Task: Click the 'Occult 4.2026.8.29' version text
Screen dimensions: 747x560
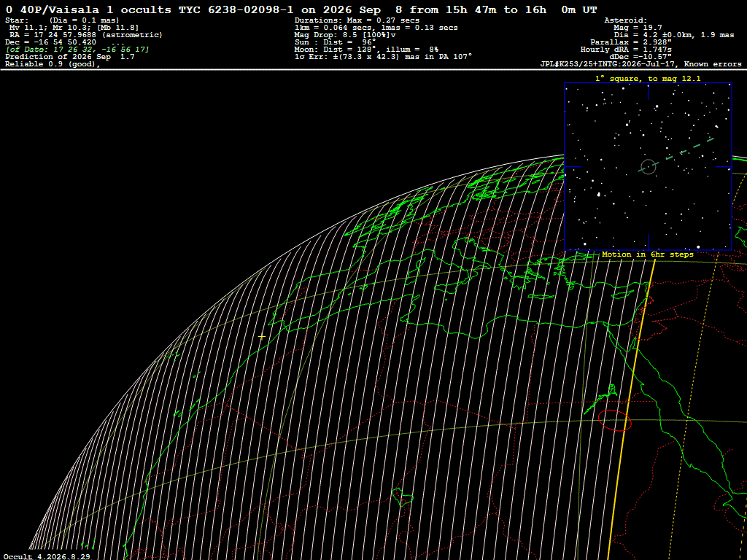Action: pos(47,556)
